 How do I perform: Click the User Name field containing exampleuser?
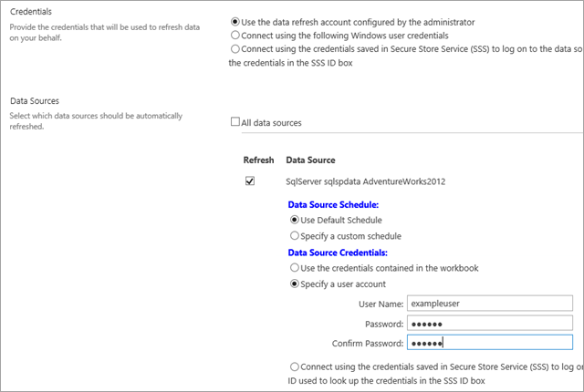tap(489, 304)
